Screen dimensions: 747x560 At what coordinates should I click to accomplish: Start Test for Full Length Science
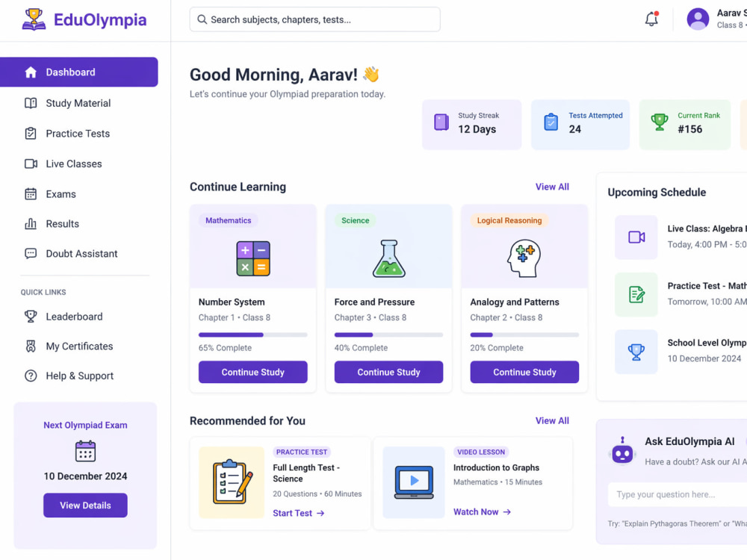point(299,513)
